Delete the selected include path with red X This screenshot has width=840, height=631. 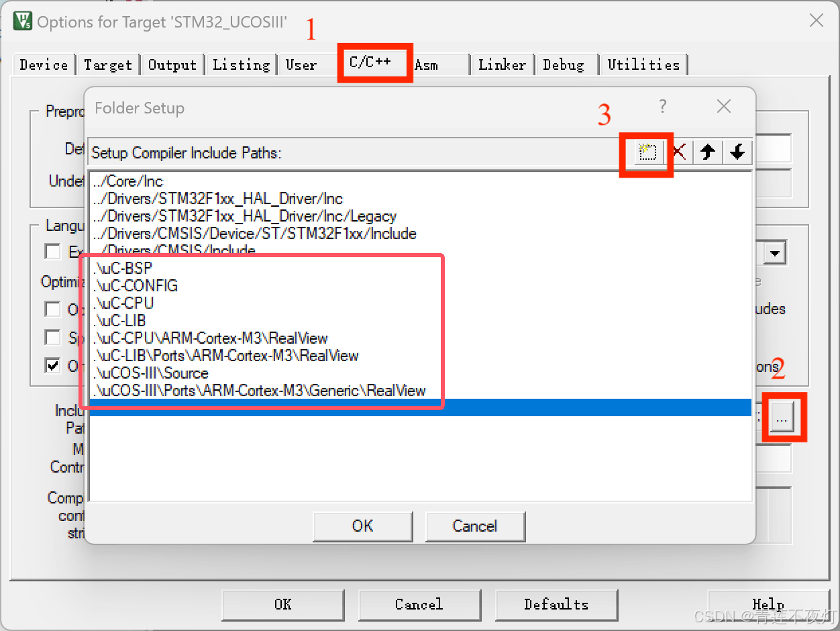678,152
